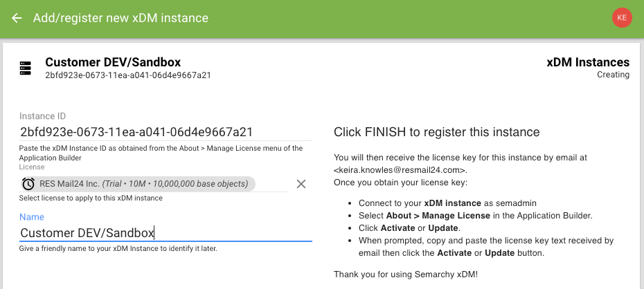
Task: Clear the selected license with the X
Action: coord(301,184)
